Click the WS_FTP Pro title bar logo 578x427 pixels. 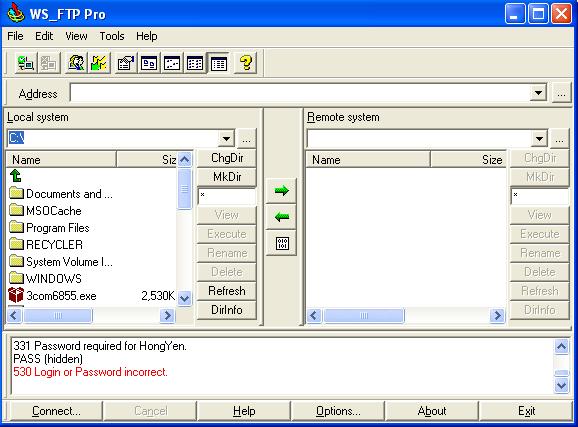point(16,13)
